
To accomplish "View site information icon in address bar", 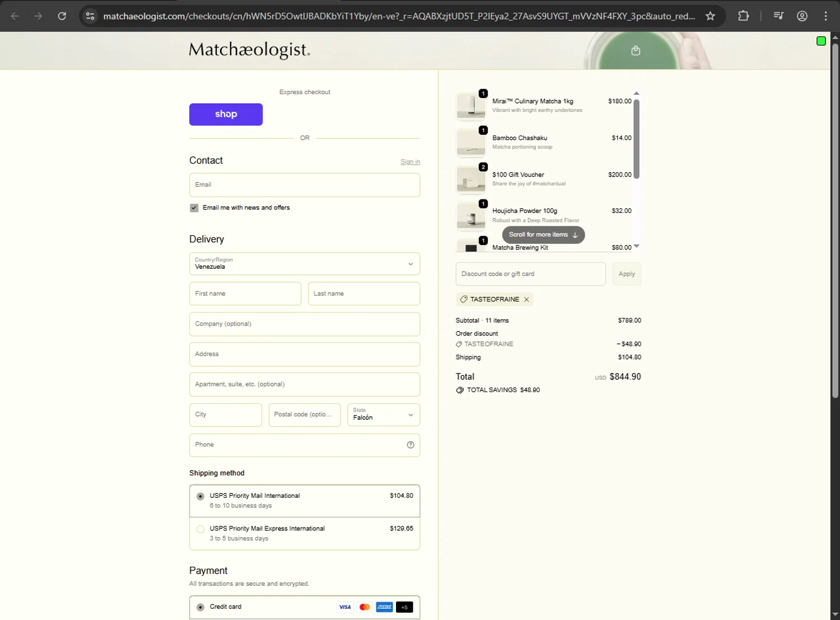I will [x=90, y=16].
